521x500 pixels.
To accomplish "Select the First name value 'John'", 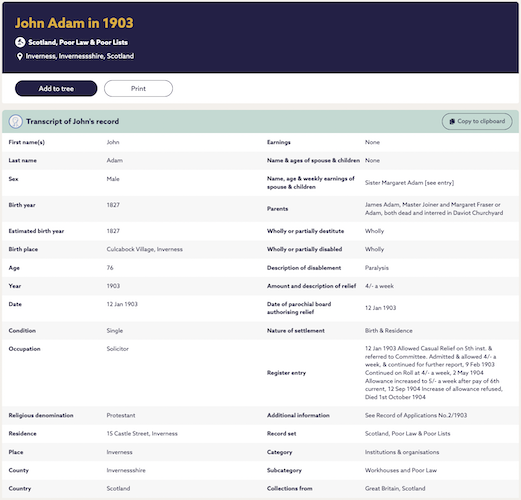I will 113,142.
